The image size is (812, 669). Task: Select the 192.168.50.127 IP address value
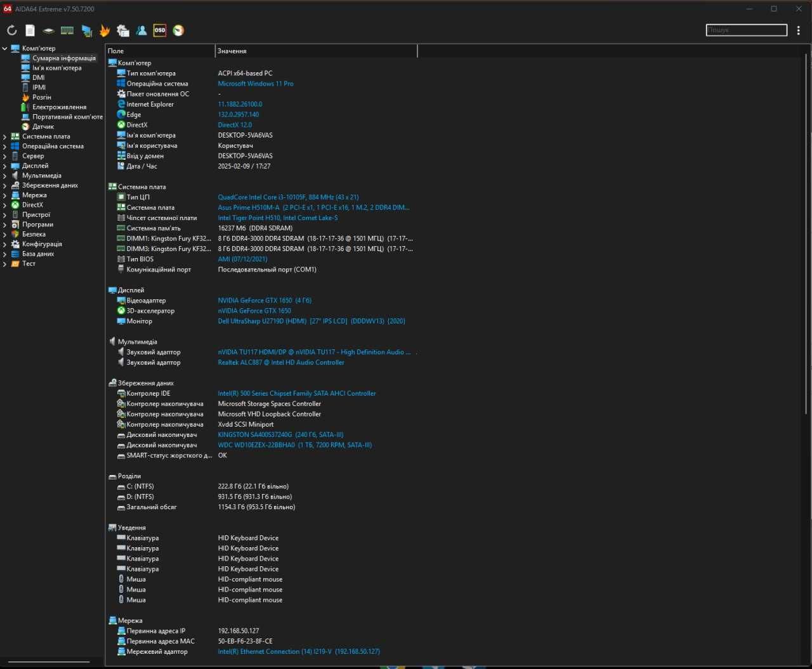click(x=239, y=631)
